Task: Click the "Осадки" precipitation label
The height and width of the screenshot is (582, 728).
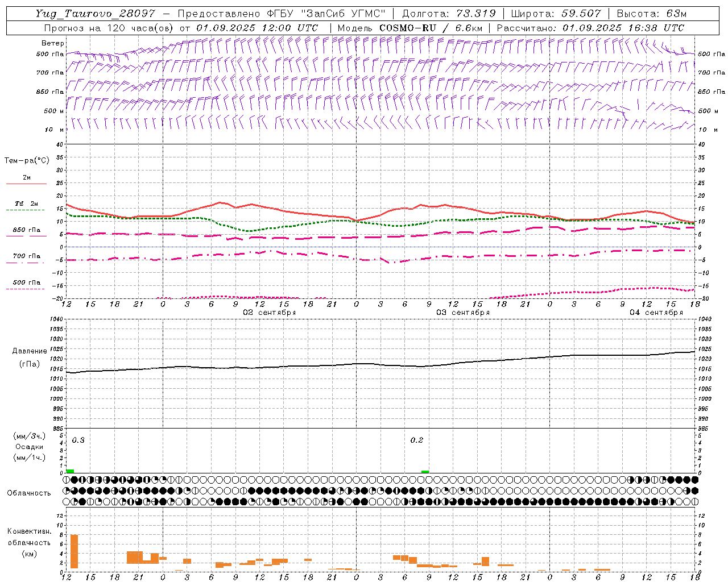Action: click(29, 447)
